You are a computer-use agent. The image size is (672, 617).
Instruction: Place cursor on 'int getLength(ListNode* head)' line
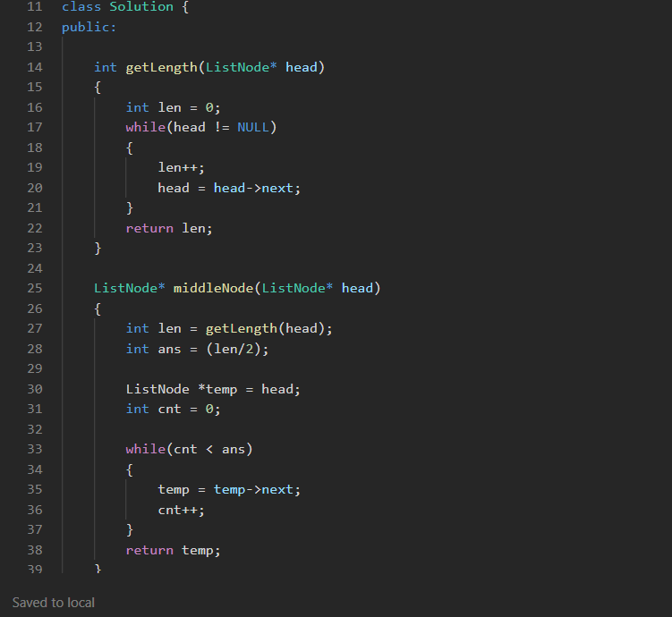209,68
